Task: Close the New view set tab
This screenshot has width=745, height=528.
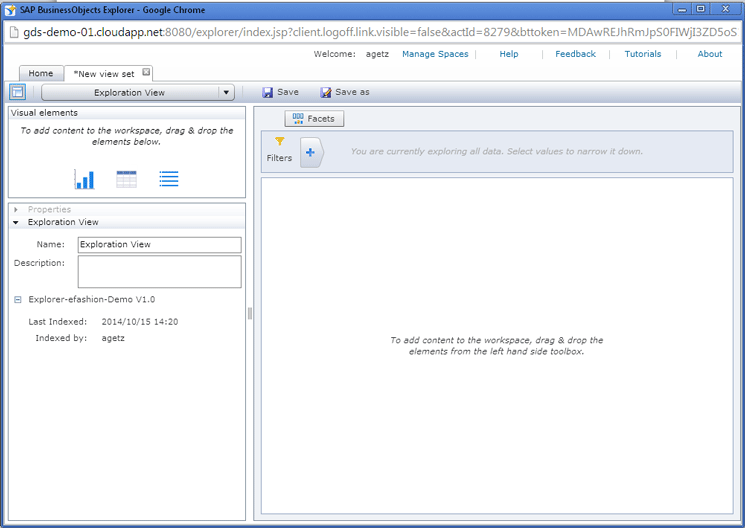Action: tap(146, 73)
